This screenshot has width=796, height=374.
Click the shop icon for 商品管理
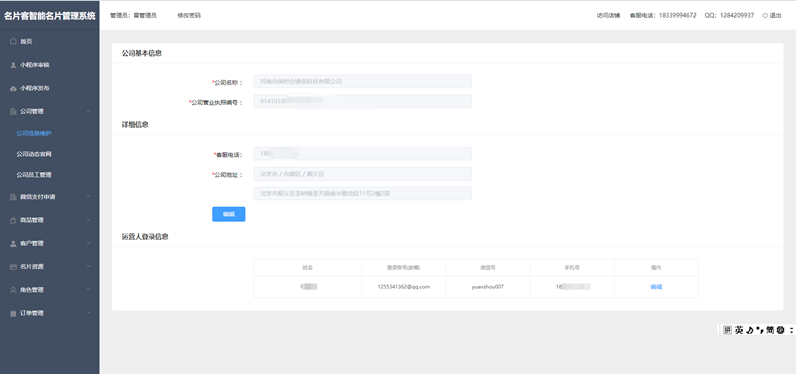click(13, 220)
